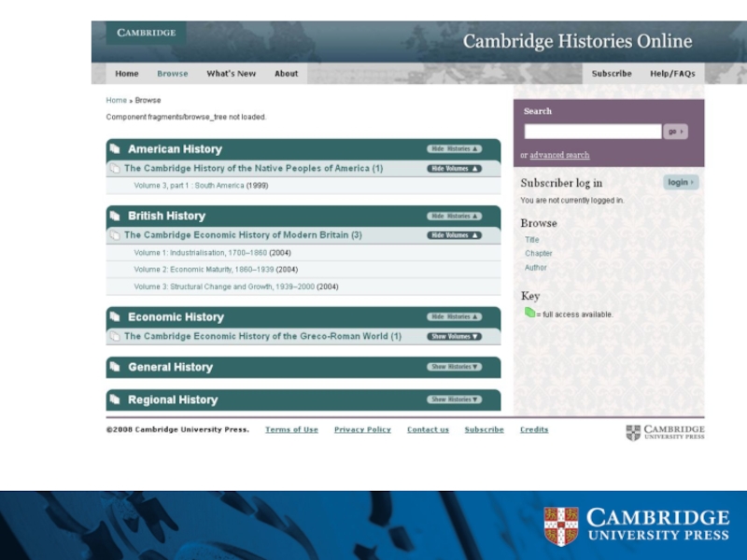
Task: Hide histories under Economic History
Action: 454,316
